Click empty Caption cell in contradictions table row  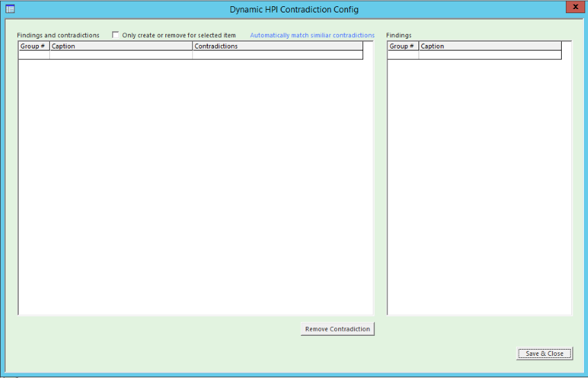121,55
